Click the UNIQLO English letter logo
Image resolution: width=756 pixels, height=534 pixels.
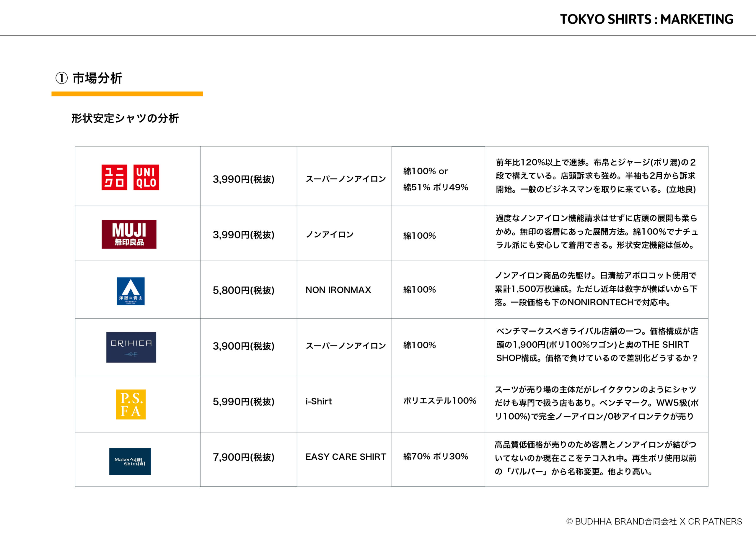146,177
